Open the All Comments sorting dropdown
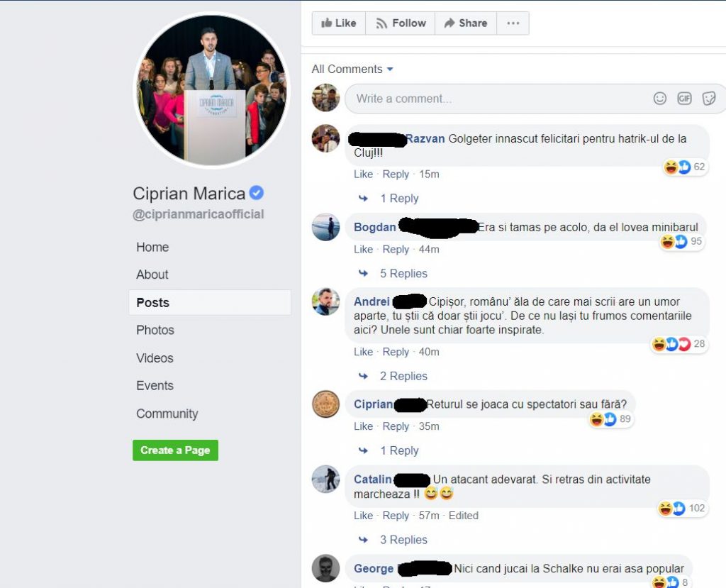 352,69
